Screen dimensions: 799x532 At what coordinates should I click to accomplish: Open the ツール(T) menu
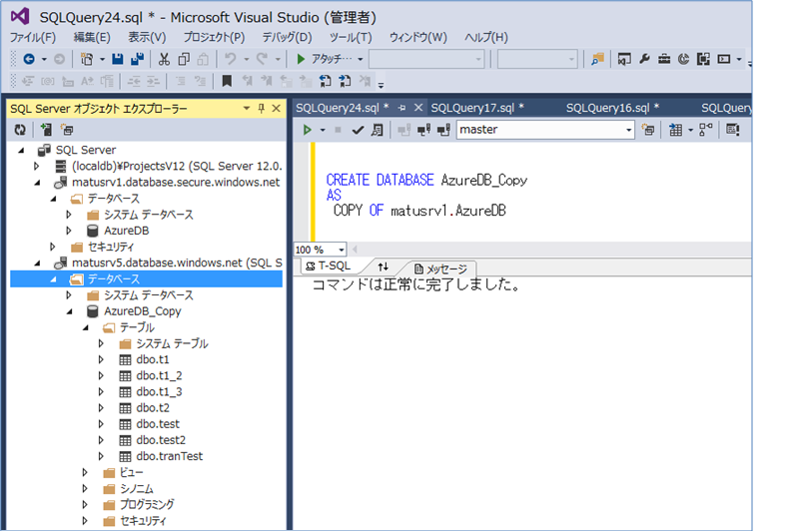(x=351, y=38)
